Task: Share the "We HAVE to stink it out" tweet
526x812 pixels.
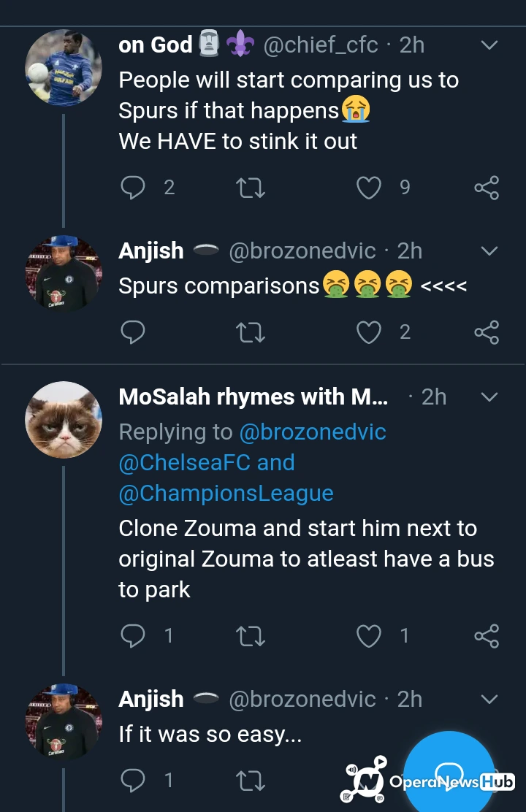Action: tap(487, 188)
